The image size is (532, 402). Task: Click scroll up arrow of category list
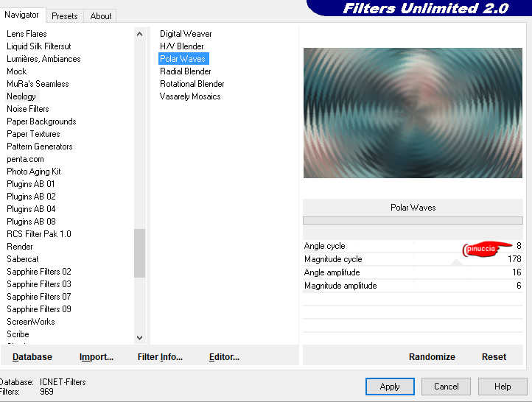tap(139, 34)
